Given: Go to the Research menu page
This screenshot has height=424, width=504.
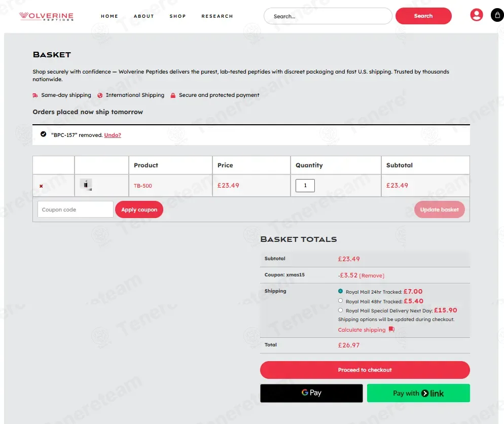Looking at the screenshot, I should tap(217, 16).
